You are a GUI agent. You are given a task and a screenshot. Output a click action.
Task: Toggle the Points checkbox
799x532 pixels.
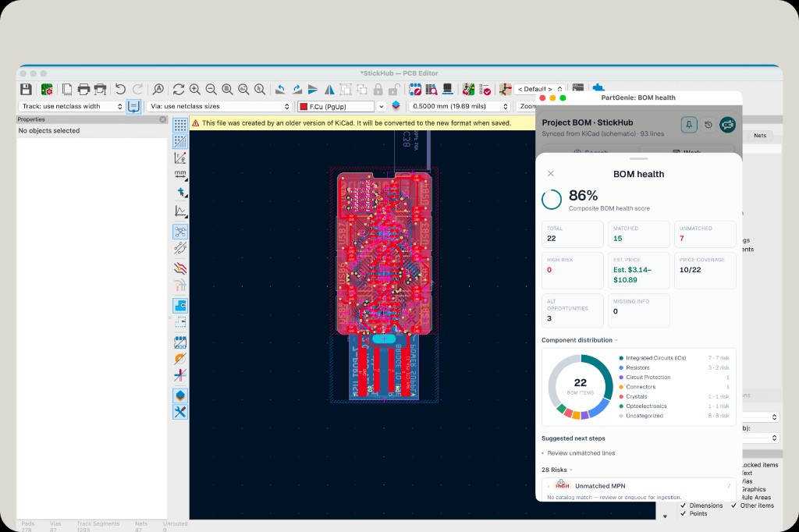(x=684, y=513)
